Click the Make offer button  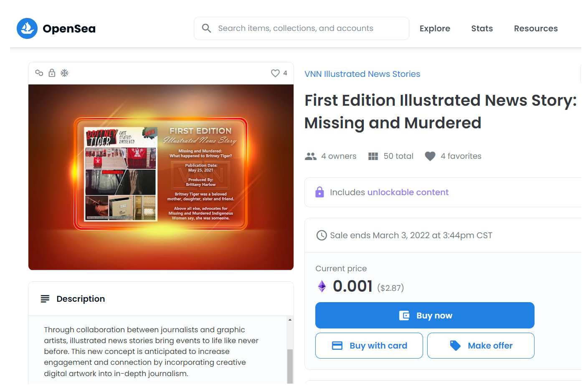click(481, 346)
